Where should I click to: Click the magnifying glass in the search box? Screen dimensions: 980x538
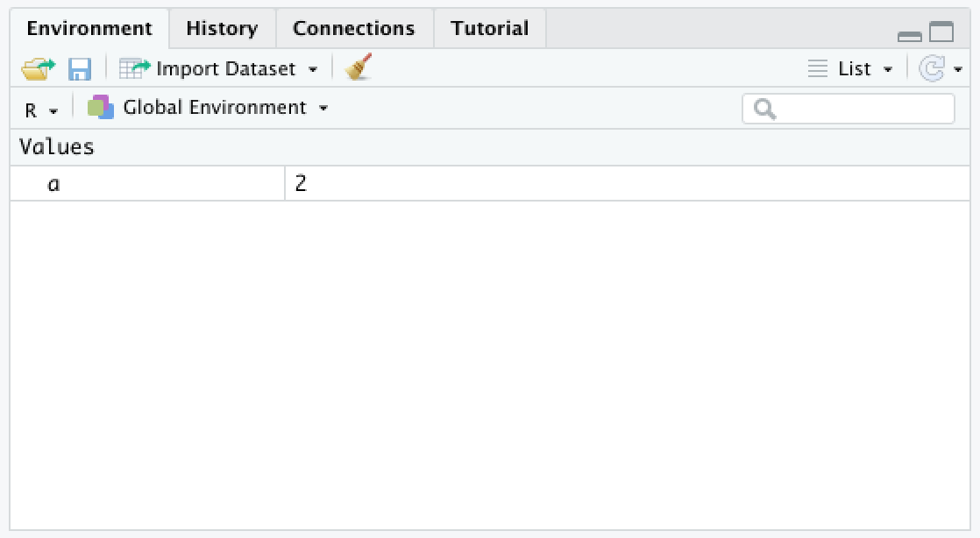764,108
